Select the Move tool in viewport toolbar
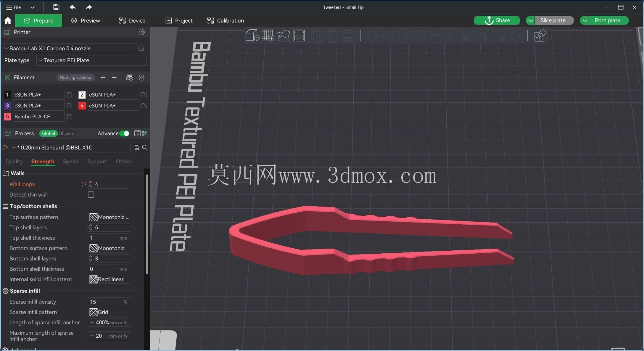644x351 pixels. click(x=373, y=36)
